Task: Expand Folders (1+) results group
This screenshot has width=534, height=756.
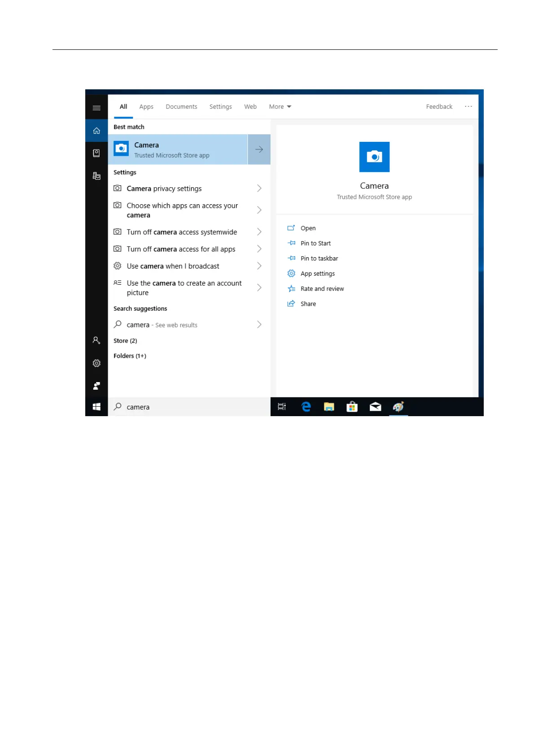Action: [x=130, y=356]
